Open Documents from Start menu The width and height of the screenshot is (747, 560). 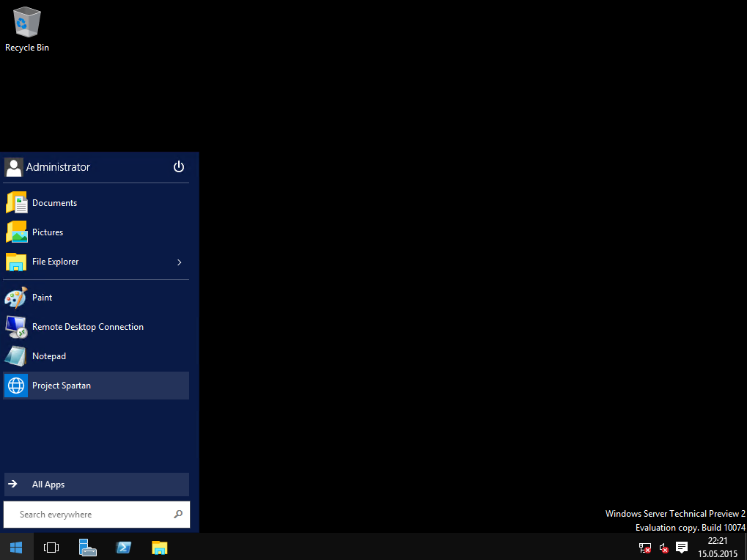pos(96,203)
